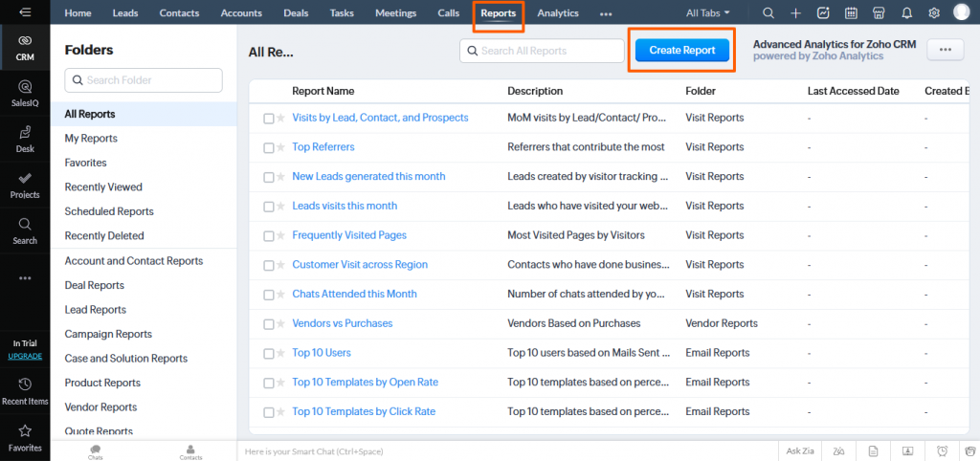Screen dimensions: 980x461
Task: Open SalesIQ from the sidebar
Action: [x=25, y=93]
